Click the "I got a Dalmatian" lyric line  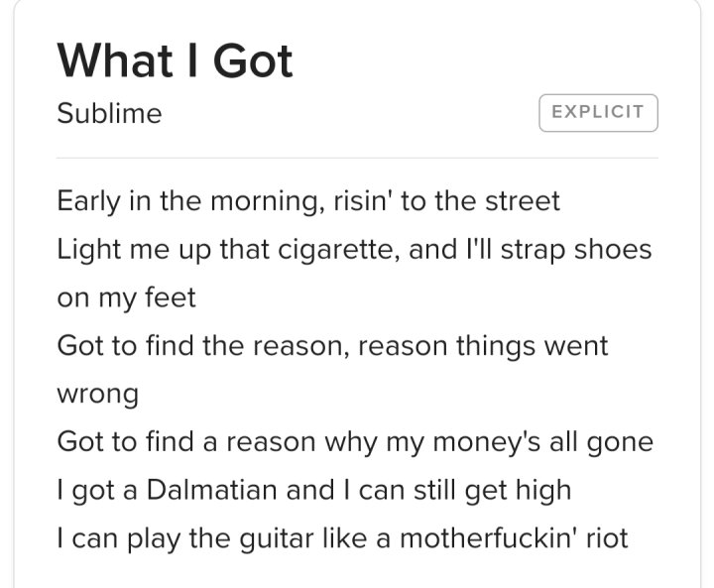(x=313, y=491)
